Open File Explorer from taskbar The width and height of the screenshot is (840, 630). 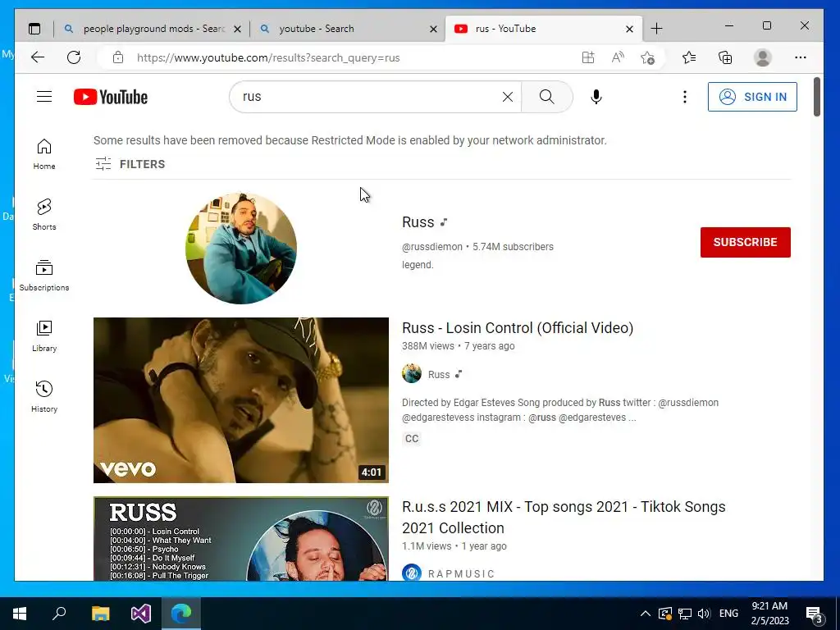pyautogui.click(x=100, y=614)
